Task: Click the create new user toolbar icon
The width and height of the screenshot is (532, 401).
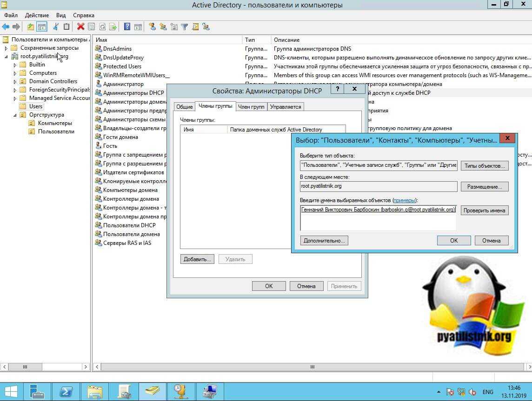Action: click(152, 27)
